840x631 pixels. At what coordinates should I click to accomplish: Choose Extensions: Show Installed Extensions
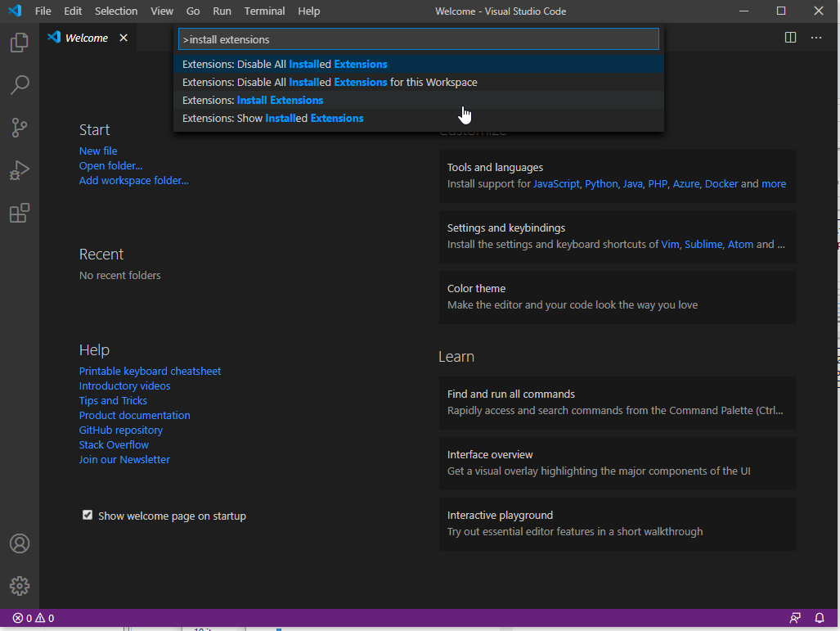[273, 118]
